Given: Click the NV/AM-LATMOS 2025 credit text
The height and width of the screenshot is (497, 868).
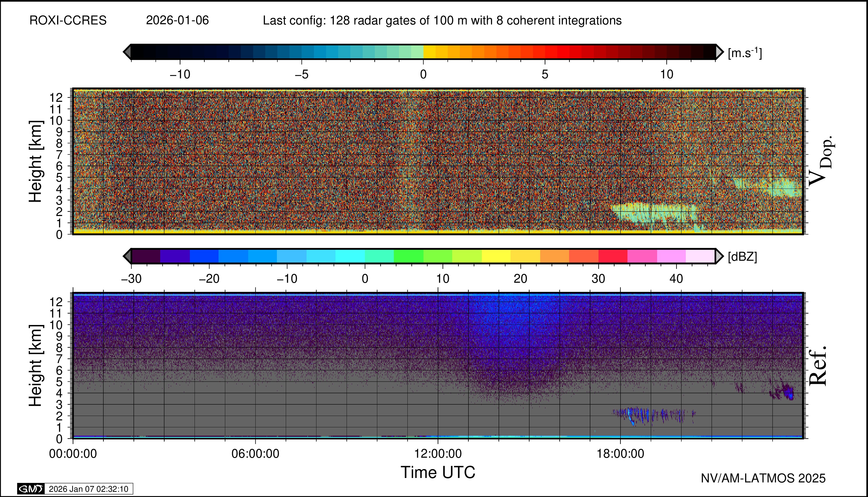Looking at the screenshot, I should [x=763, y=478].
